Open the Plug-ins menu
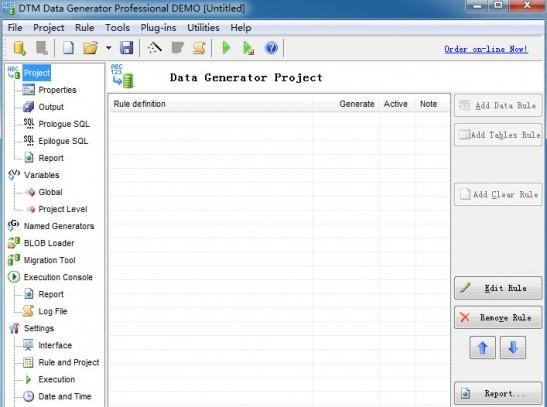Image resolution: width=547 pixels, height=407 pixels. (x=158, y=28)
